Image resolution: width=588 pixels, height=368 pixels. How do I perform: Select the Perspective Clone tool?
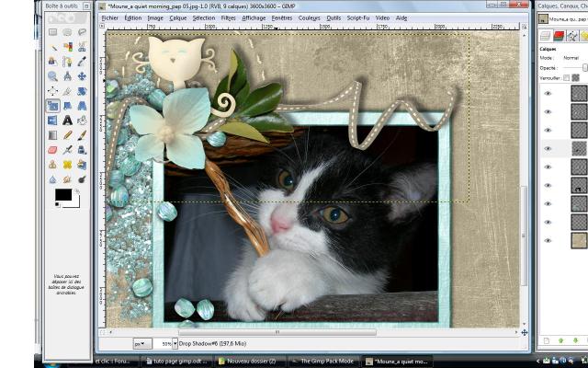pos(82,165)
